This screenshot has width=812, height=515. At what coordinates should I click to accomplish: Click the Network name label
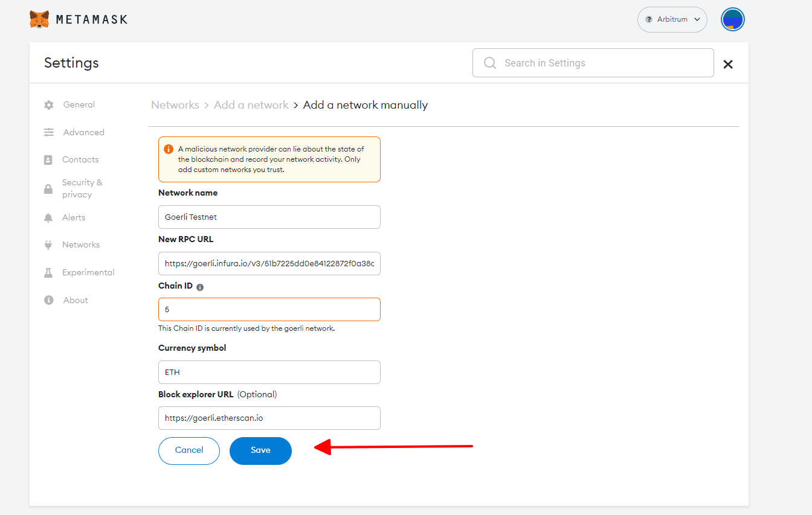[x=188, y=193]
